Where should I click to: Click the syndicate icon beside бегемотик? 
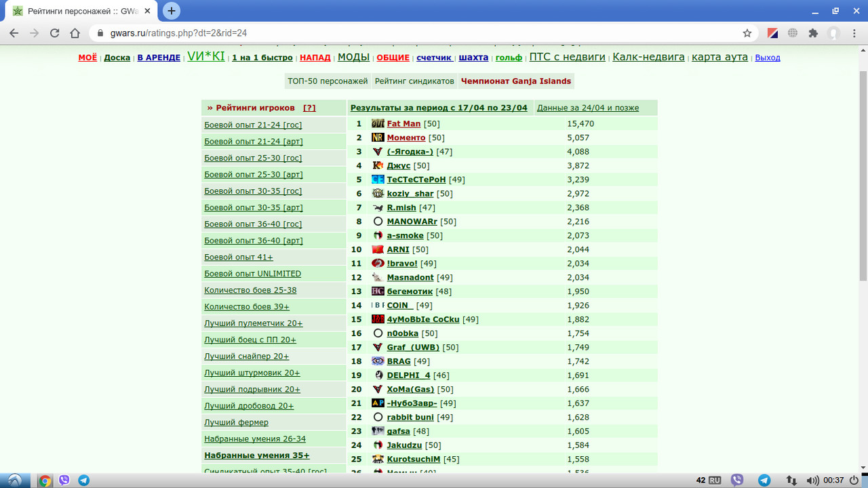378,291
